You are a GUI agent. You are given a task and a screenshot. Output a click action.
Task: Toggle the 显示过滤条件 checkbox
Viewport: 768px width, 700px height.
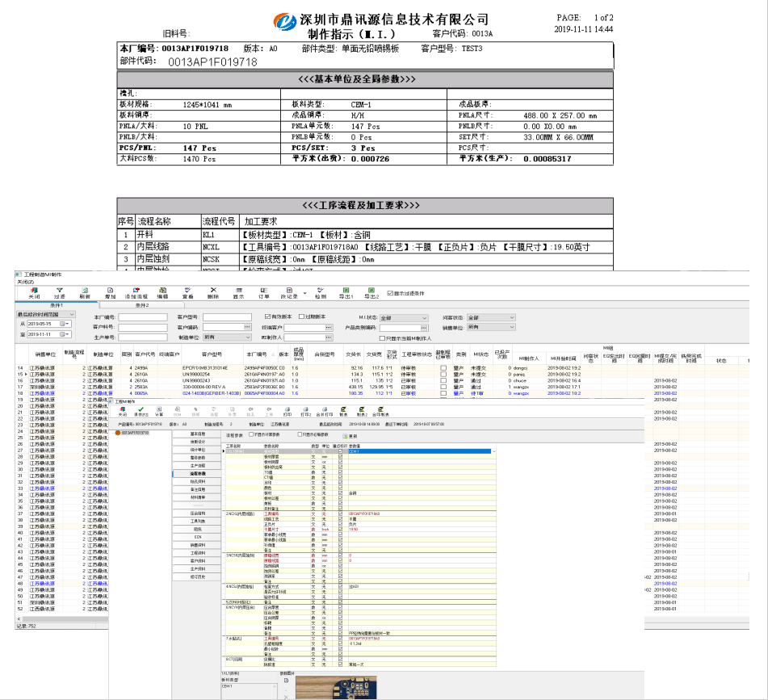pyautogui.click(x=390, y=293)
